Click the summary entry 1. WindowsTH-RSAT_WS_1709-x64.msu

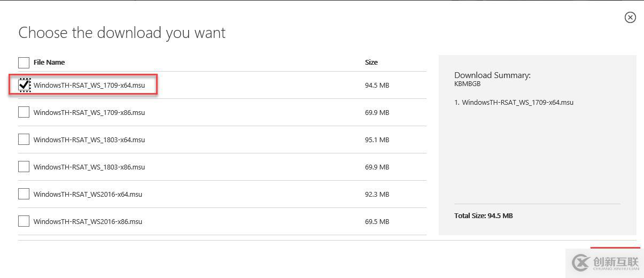[x=514, y=102]
